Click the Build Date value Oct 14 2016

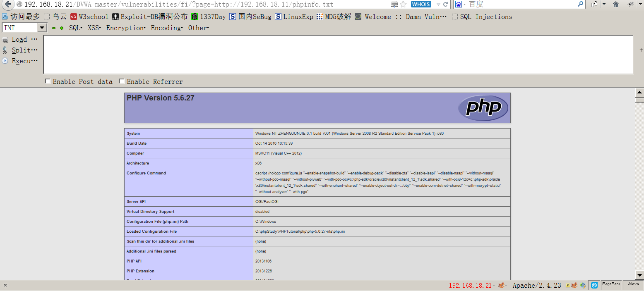click(x=274, y=143)
